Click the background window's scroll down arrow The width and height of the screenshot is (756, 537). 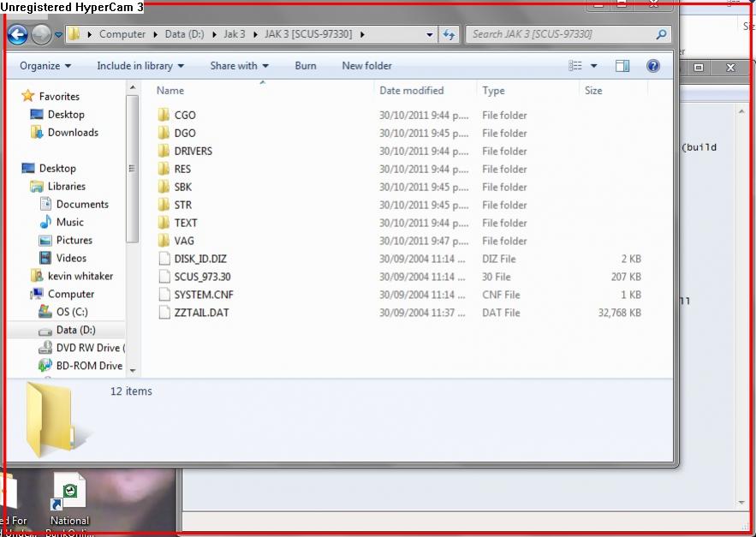pos(741,503)
